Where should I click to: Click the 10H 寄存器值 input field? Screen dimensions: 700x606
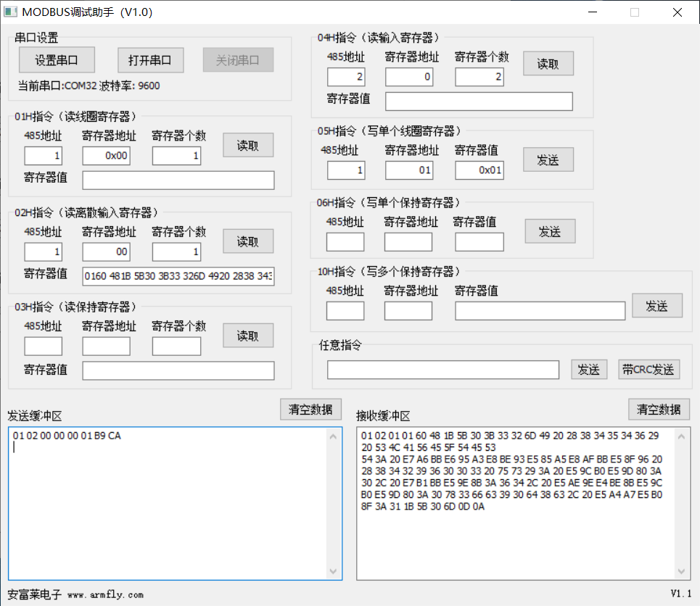(x=540, y=311)
